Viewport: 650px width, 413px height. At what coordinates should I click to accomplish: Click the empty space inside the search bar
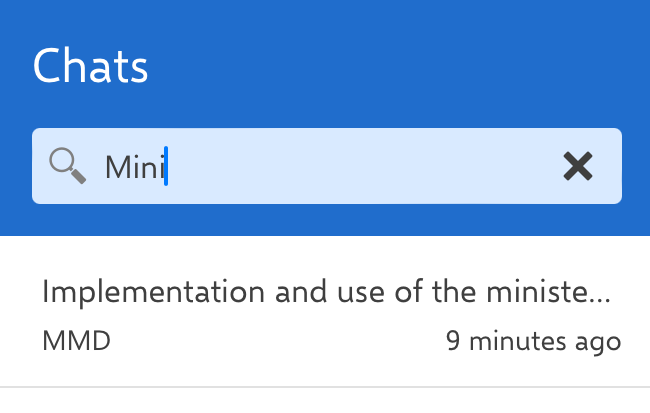coord(380,166)
